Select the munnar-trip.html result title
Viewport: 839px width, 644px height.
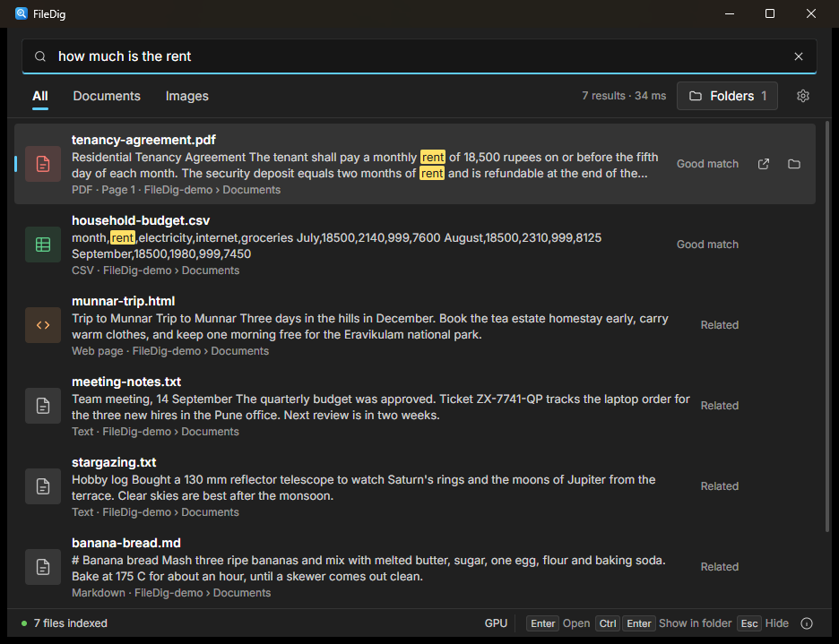(123, 301)
